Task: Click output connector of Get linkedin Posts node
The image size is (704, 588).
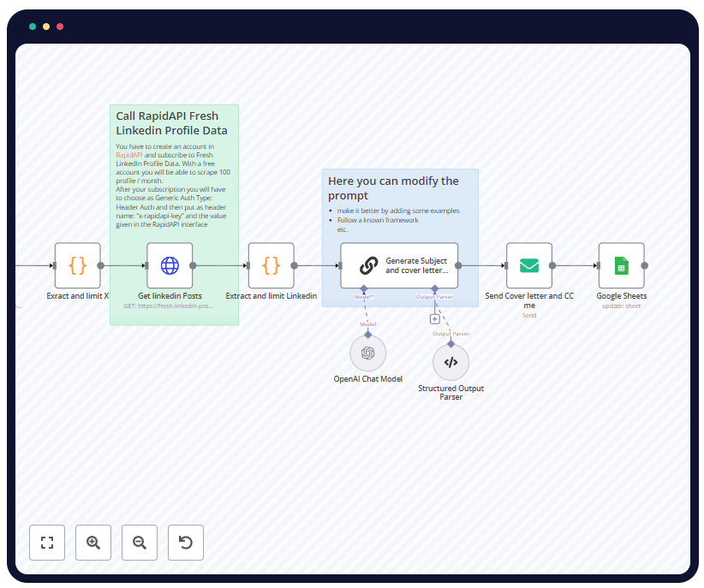Action: pos(193,265)
